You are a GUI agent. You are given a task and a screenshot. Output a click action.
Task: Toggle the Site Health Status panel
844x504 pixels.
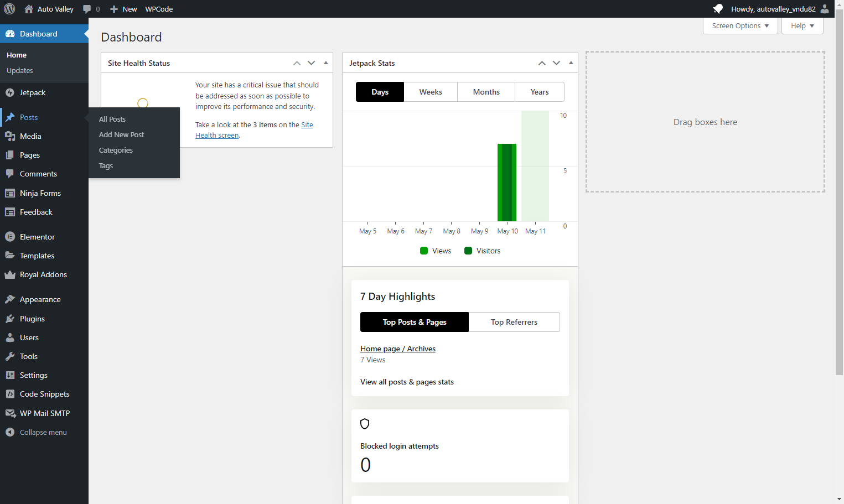point(326,63)
